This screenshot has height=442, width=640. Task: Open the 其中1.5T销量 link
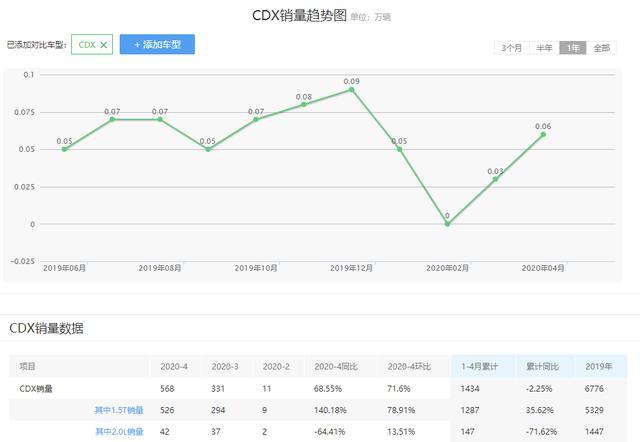[x=119, y=410]
